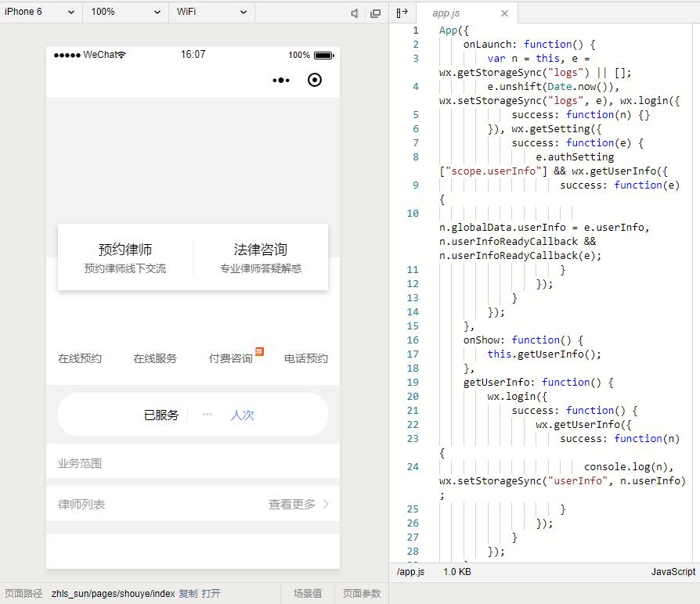Click the this.getUserInfo(); code line
This screenshot has width=700, height=604.
[544, 354]
